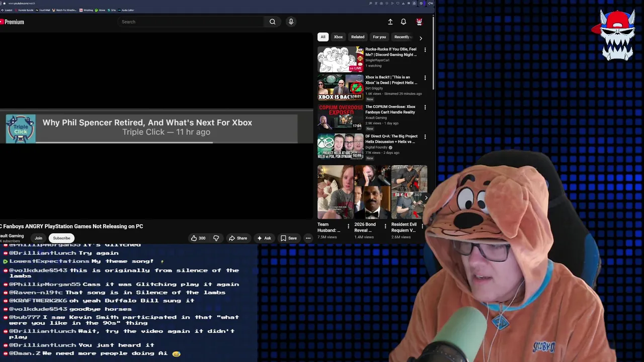
Task: Select the For you filter chip
Action: (x=379, y=37)
